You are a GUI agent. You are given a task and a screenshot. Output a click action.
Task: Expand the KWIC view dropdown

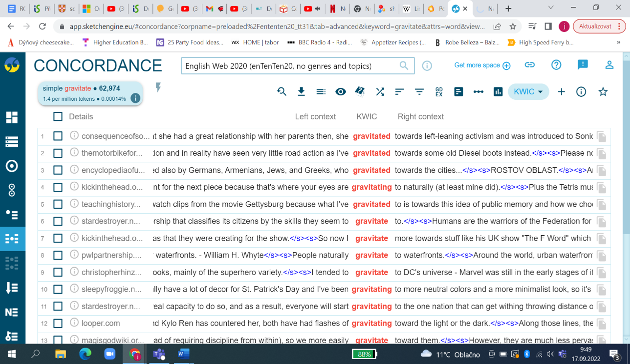[x=529, y=91]
